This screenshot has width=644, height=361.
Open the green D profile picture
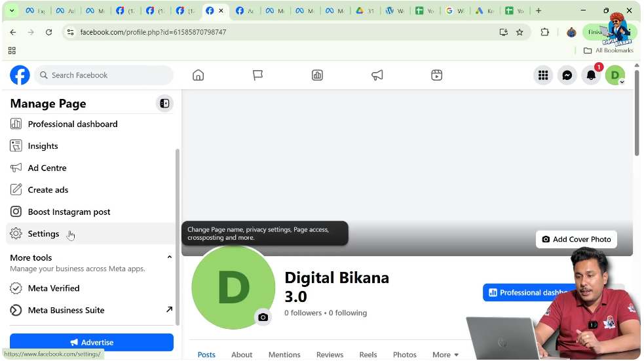[x=233, y=288]
